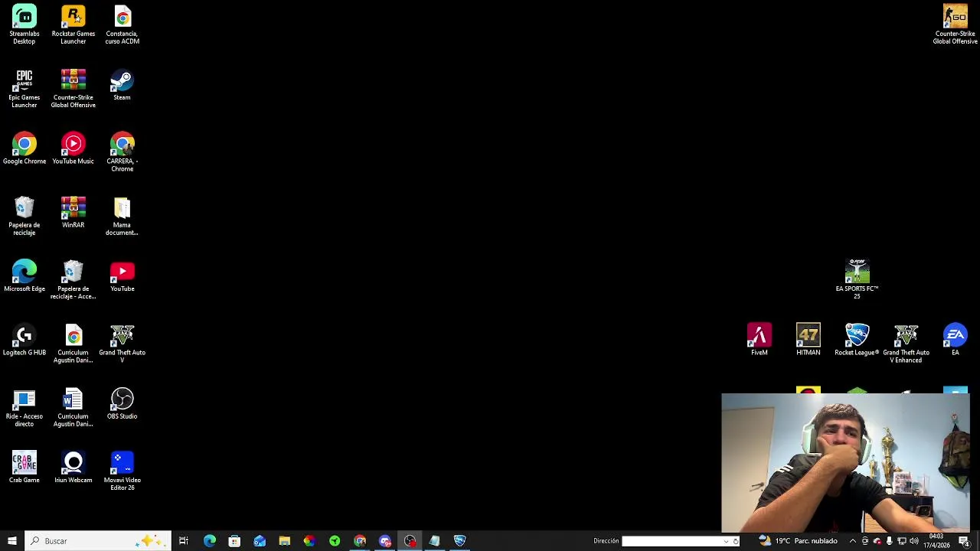
Task: Open the network tray icon
Action: [x=901, y=541]
